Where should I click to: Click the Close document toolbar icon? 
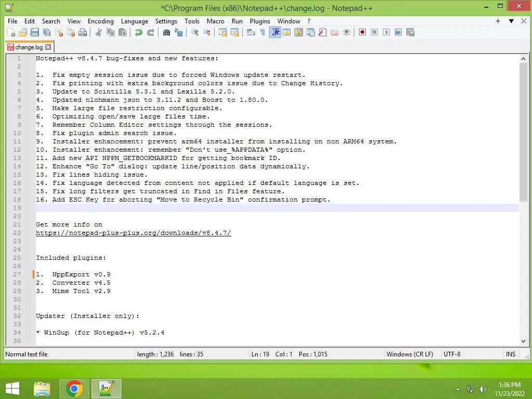coord(59,32)
